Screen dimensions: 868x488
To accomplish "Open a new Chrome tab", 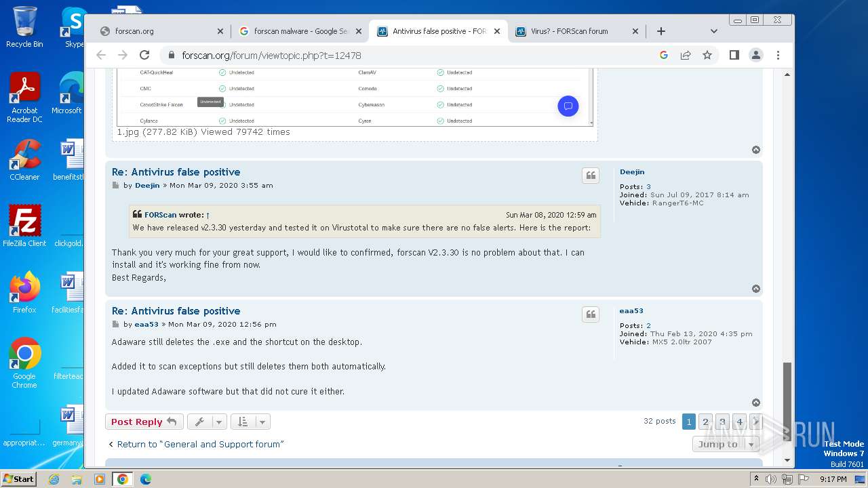I will (661, 31).
